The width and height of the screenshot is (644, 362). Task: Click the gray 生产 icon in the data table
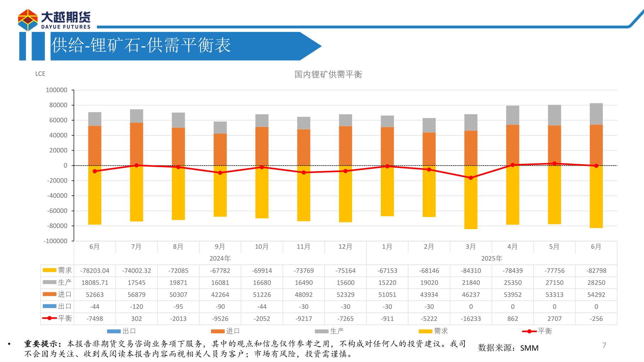(x=49, y=282)
